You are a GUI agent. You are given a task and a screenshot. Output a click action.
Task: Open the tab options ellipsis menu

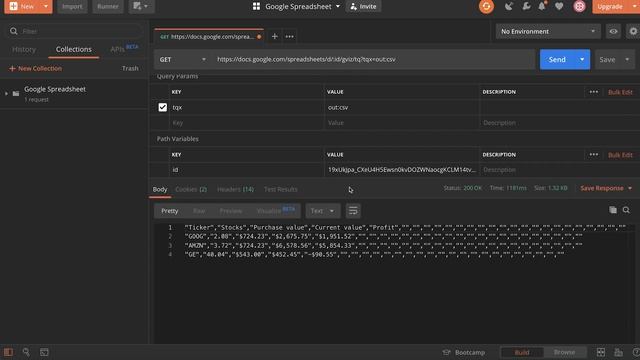[289, 36]
